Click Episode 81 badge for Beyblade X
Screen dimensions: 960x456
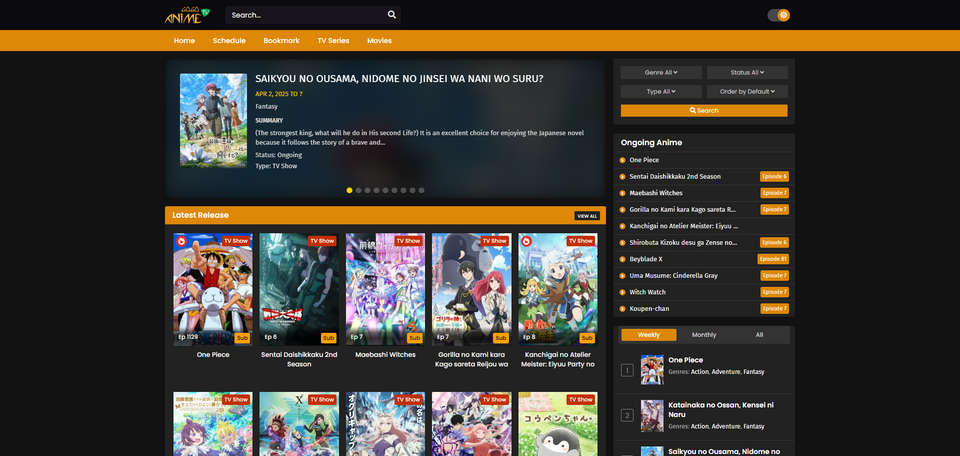[773, 260]
